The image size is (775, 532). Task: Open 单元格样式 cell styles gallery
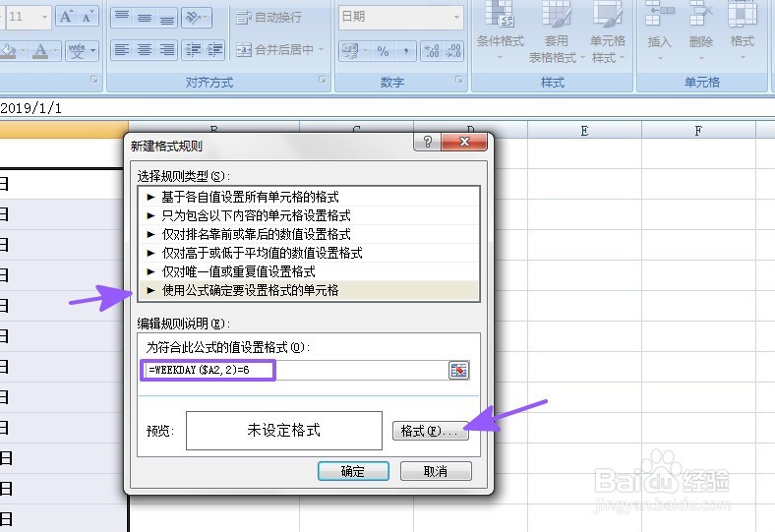(608, 31)
